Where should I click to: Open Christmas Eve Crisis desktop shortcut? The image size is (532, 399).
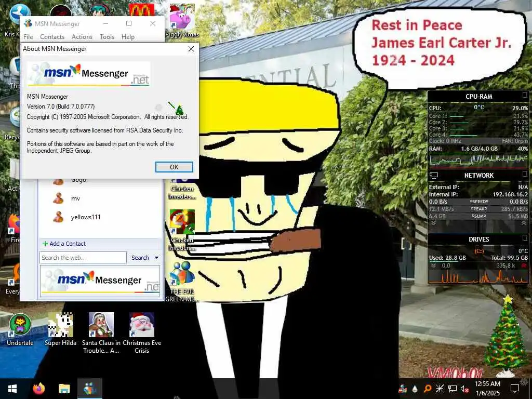point(142,333)
